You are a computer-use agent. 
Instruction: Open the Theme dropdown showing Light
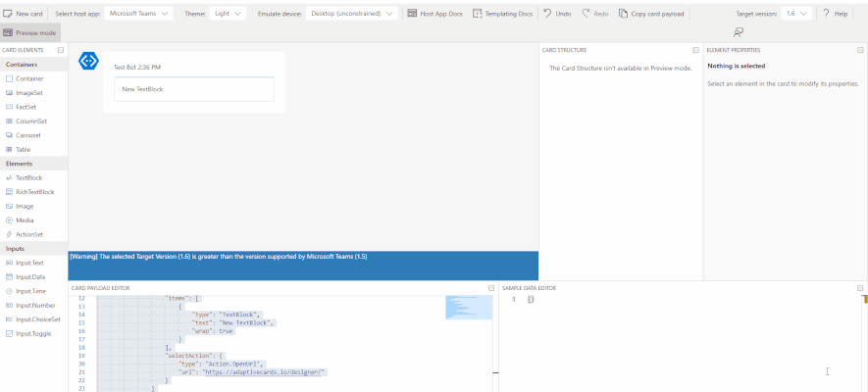pyautogui.click(x=229, y=14)
